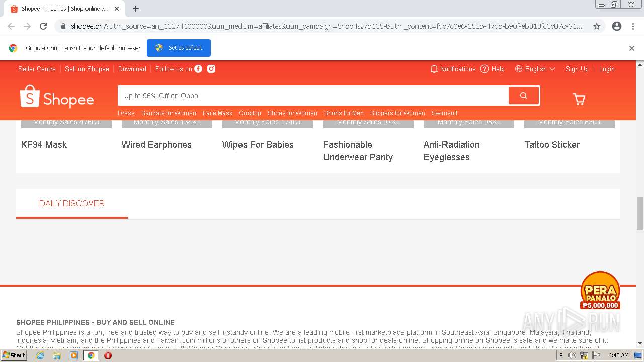Open volume control in system tray

pos(572,355)
